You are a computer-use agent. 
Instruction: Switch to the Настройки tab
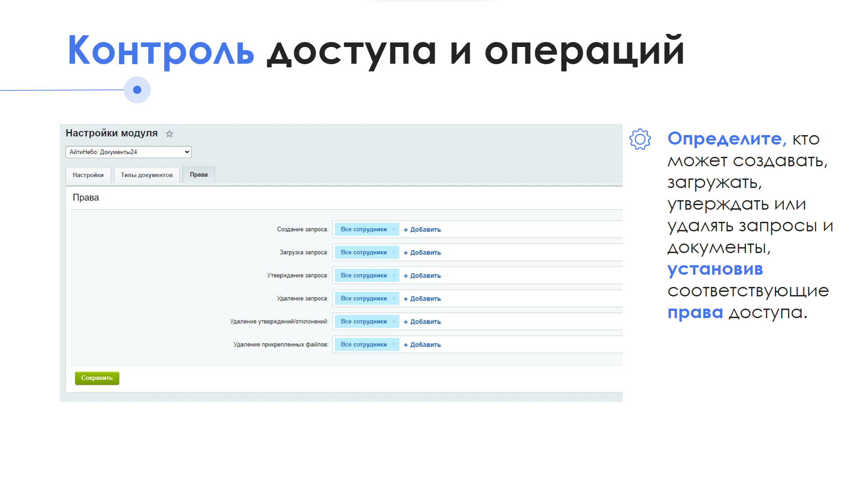(88, 175)
